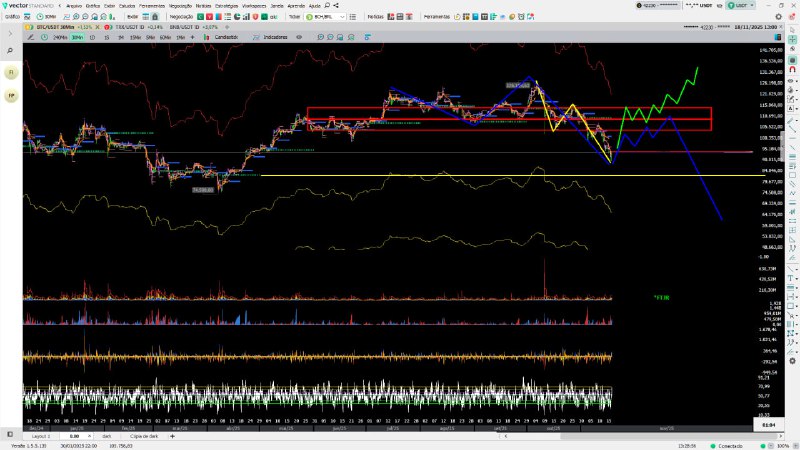Switch to the TRX/USDT chart tab
The image size is (800, 450).
pyautogui.click(x=123, y=27)
